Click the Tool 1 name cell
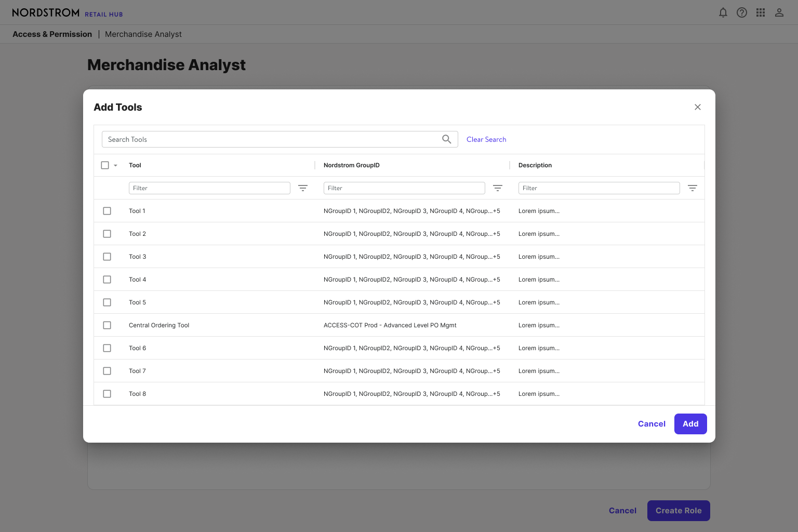Image resolution: width=798 pixels, height=532 pixels. 137,211
